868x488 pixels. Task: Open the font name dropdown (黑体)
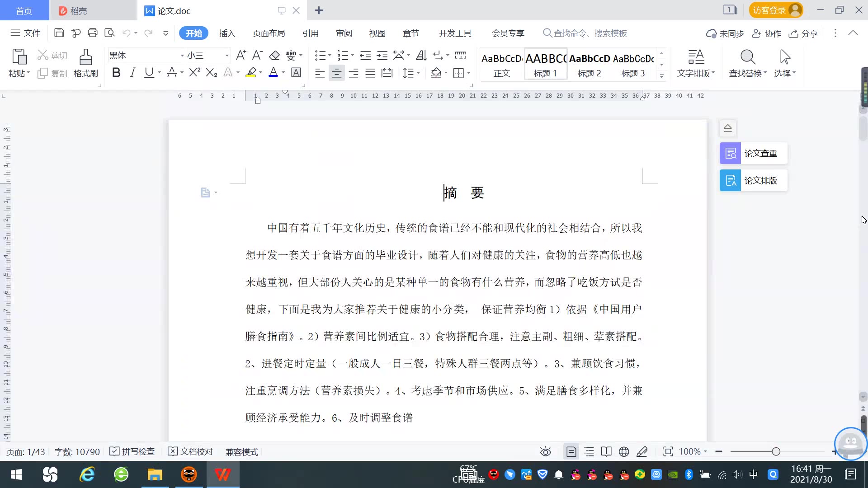point(182,56)
